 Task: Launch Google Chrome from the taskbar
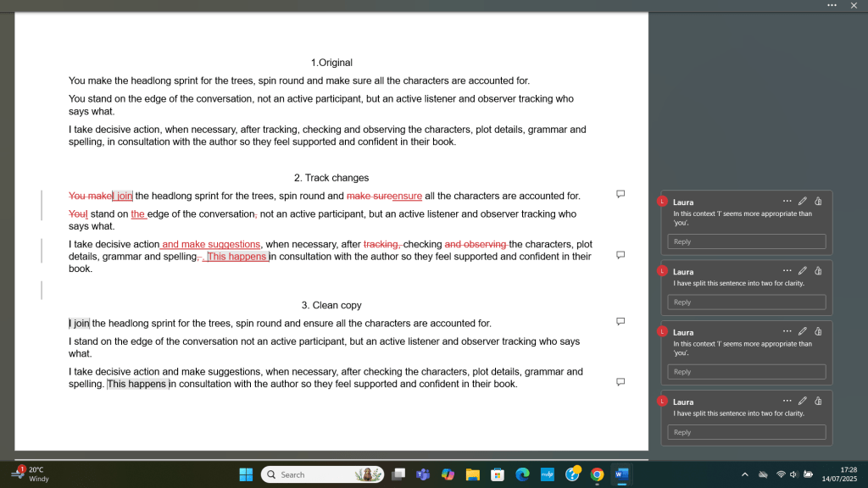tap(597, 474)
